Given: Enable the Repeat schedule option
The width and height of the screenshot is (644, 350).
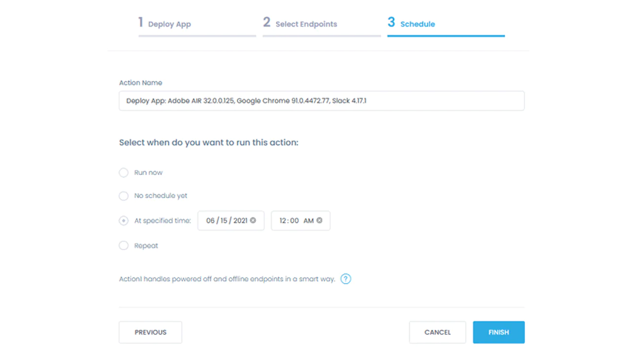Looking at the screenshot, I should [x=124, y=245].
